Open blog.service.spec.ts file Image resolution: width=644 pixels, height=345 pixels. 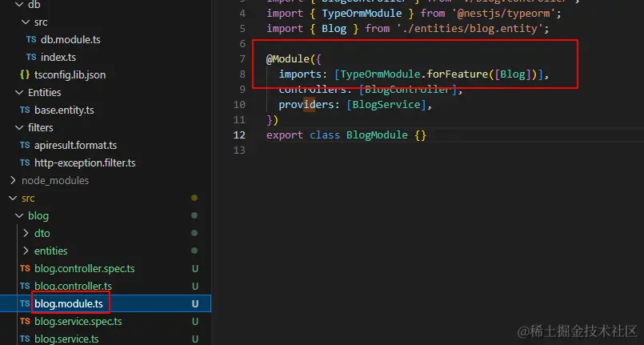pos(78,322)
